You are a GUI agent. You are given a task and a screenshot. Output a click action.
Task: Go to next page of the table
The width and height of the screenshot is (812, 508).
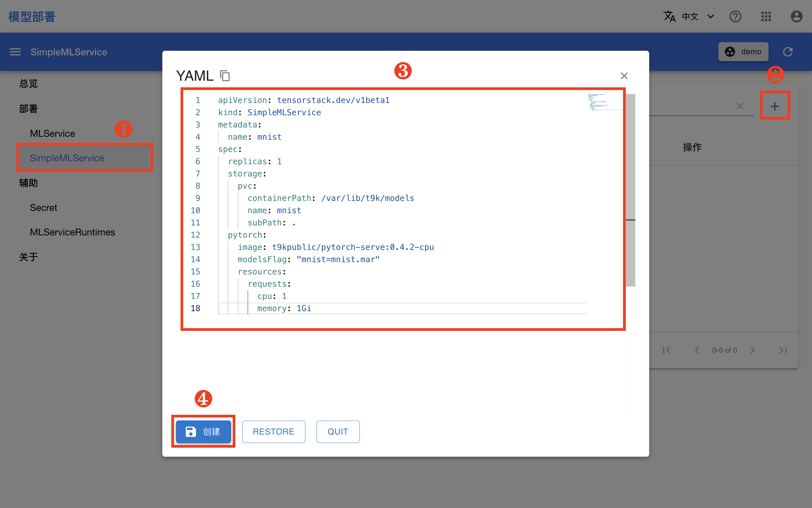click(x=753, y=350)
